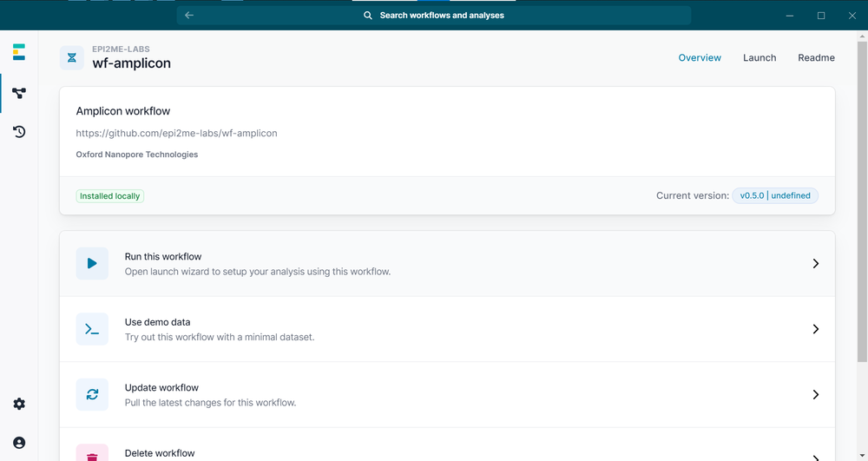
Task: Open the workflows section from sidebar
Action: tap(19, 94)
